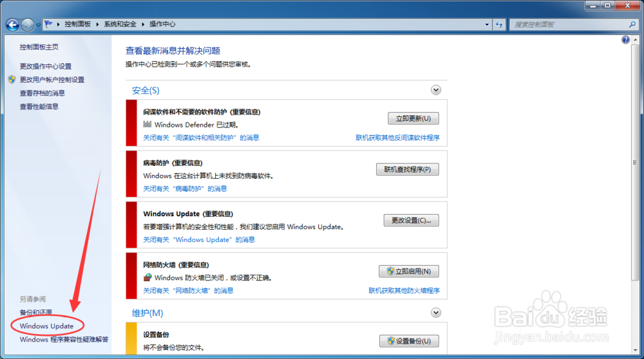This screenshot has width=644, height=359.
Task: Collapse the 维护(M) section chevron
Action: pyautogui.click(x=436, y=313)
